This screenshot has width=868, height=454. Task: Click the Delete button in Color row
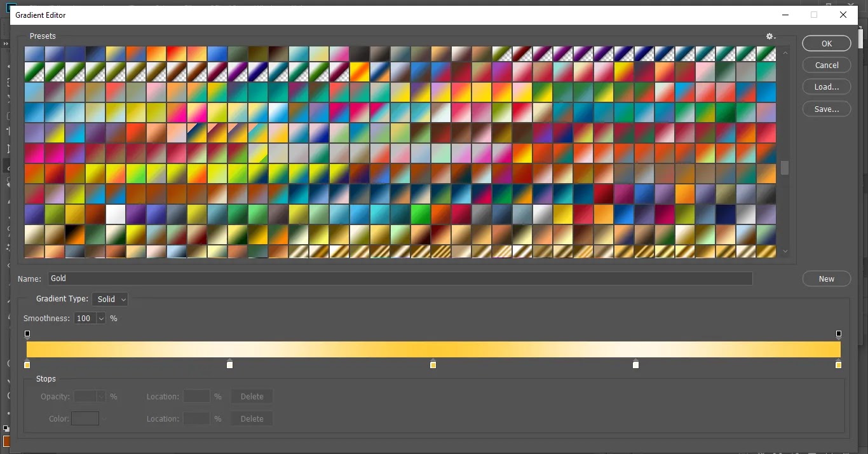tap(252, 418)
